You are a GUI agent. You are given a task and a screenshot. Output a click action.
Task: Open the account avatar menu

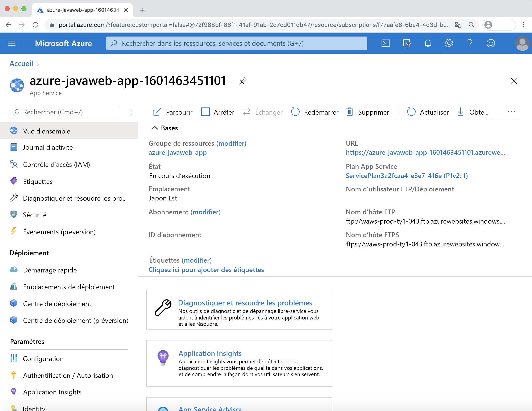[522, 43]
